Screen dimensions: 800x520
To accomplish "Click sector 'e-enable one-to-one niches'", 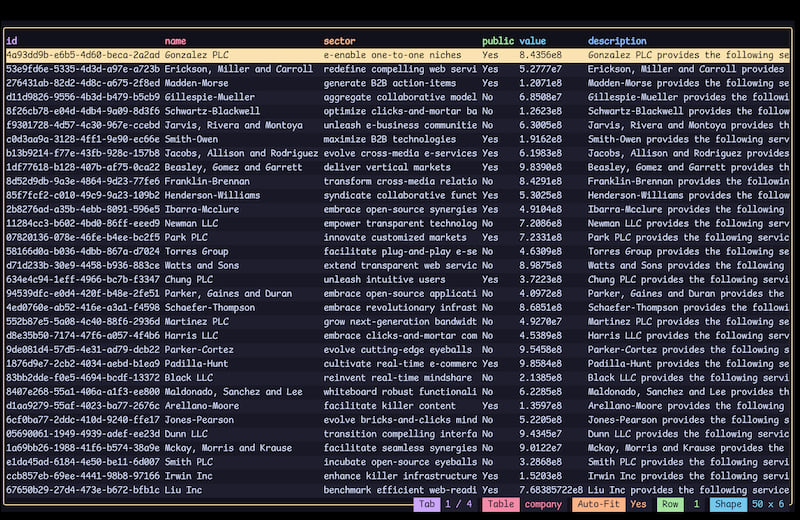I will click(x=392, y=55).
